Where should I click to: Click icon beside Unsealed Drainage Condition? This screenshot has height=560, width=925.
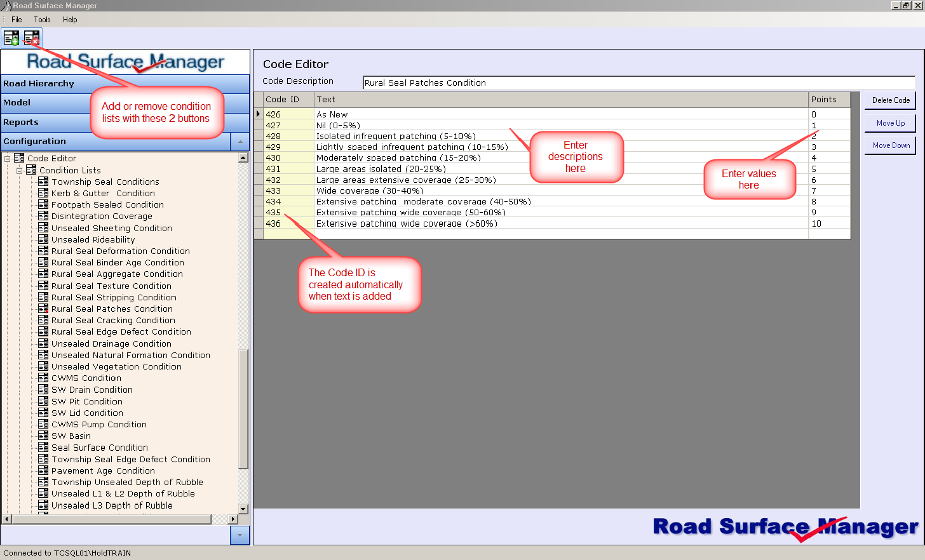[43, 343]
